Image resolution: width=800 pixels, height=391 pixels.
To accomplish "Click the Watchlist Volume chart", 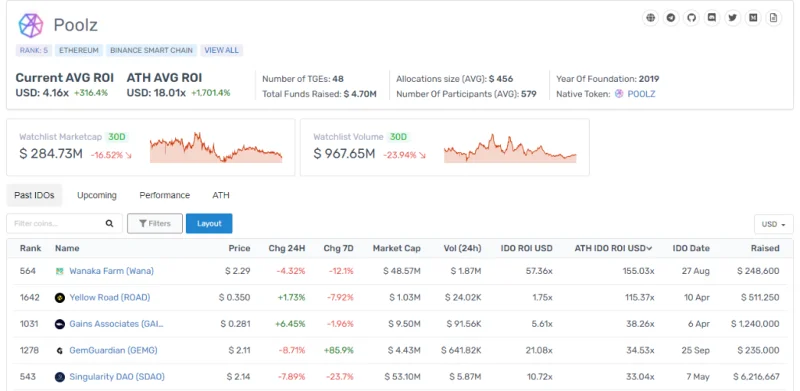I will click(x=510, y=148).
